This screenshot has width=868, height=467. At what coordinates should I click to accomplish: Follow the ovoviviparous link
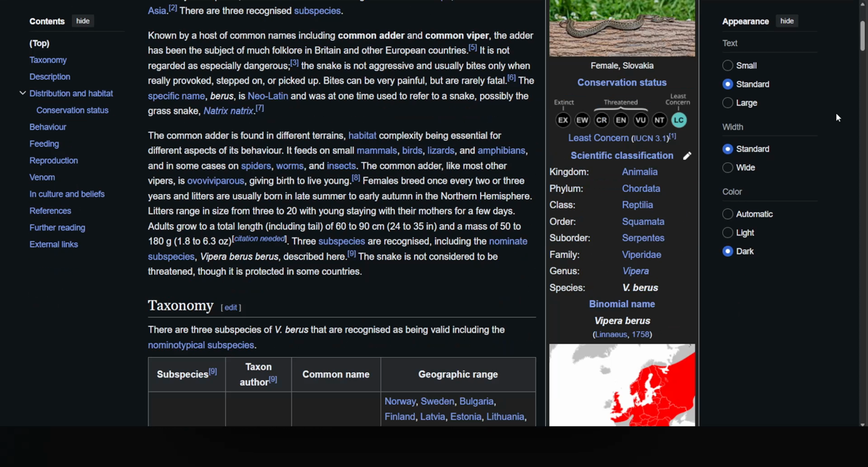coord(216,181)
